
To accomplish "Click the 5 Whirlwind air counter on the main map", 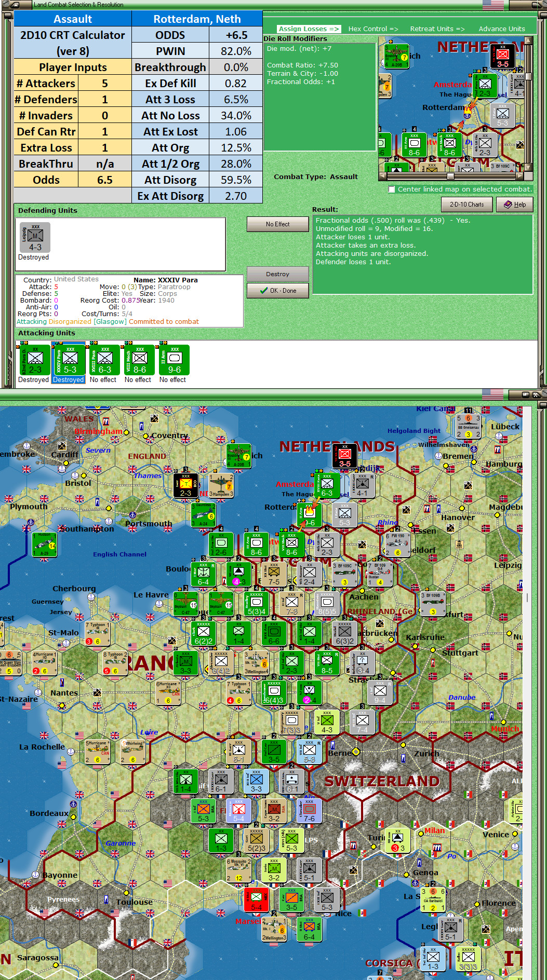I will (133, 752).
